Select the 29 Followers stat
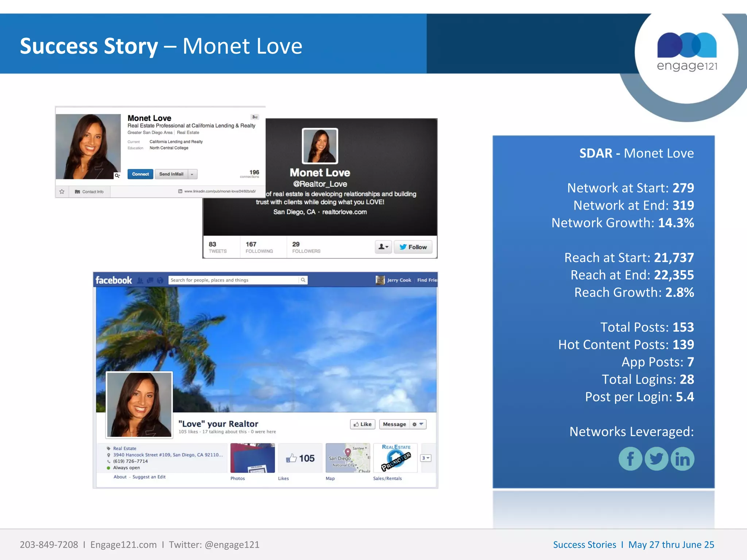The height and width of the screenshot is (560, 747). [x=306, y=247]
